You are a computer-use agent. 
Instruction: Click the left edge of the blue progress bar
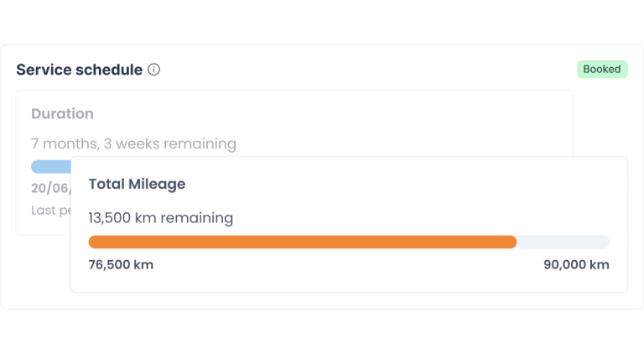coord(34,167)
